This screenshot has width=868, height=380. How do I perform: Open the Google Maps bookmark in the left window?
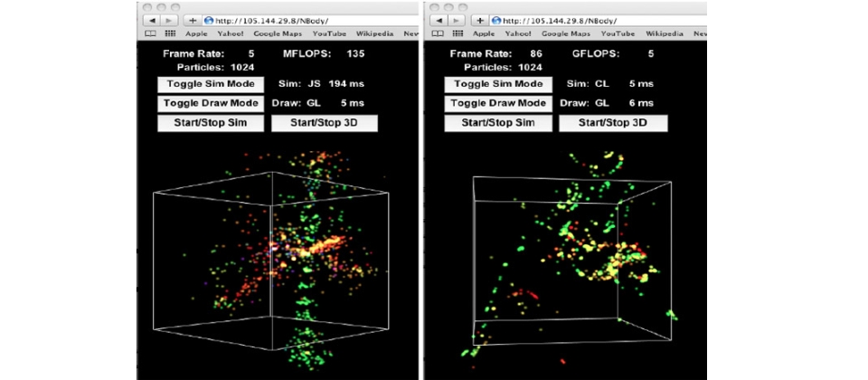(x=278, y=33)
